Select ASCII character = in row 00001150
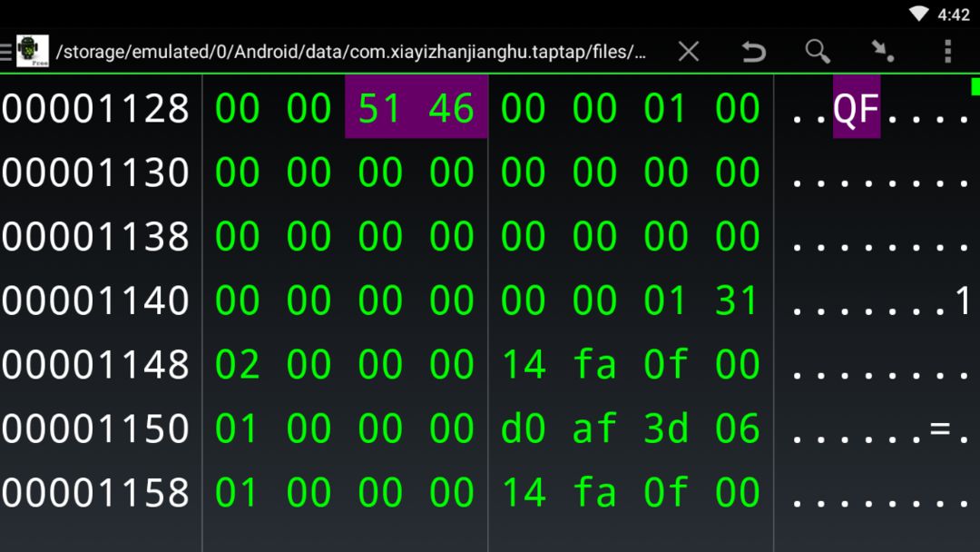 [x=940, y=429]
